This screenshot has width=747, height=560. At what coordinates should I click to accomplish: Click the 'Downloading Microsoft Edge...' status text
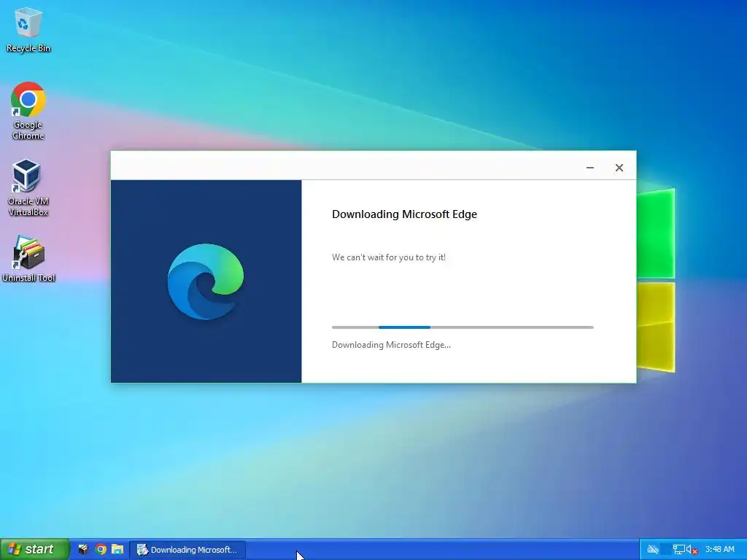coord(391,345)
